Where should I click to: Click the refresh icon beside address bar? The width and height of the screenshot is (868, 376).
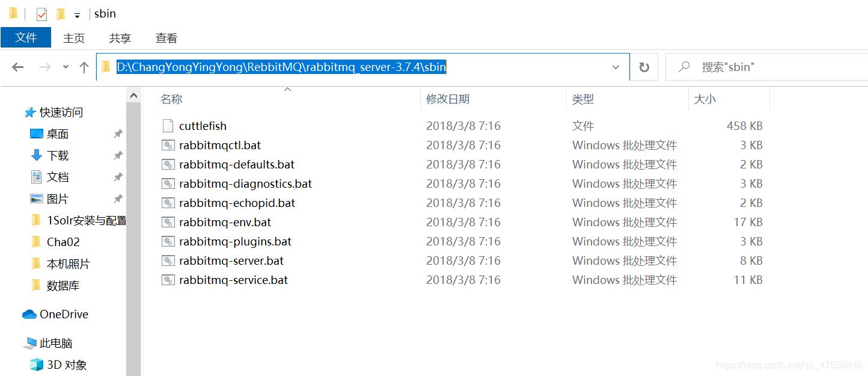[644, 67]
